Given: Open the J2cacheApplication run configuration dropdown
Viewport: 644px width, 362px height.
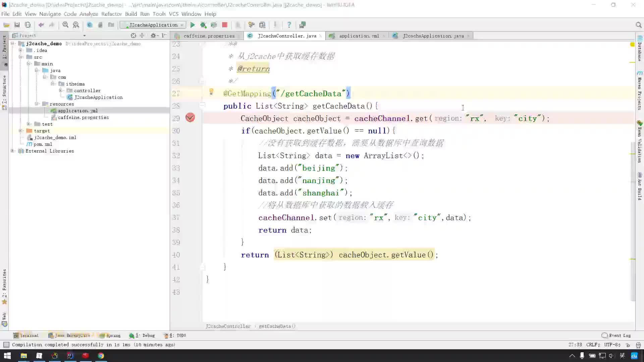Looking at the screenshot, I should click(153, 25).
